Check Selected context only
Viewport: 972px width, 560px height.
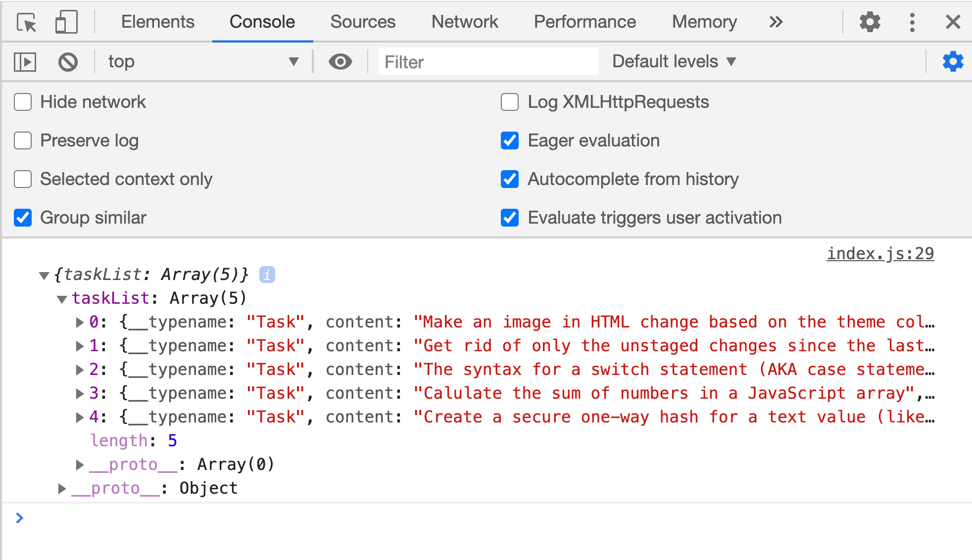[23, 179]
